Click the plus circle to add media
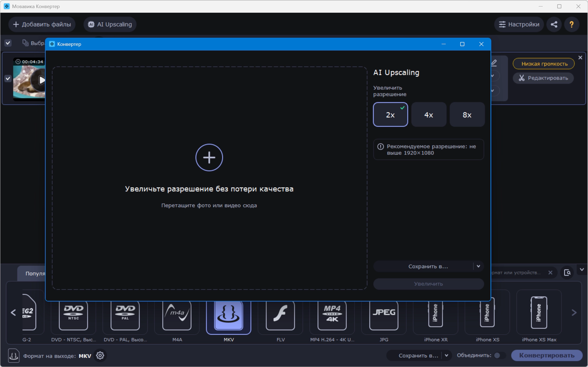Image resolution: width=588 pixels, height=367 pixels. [209, 157]
